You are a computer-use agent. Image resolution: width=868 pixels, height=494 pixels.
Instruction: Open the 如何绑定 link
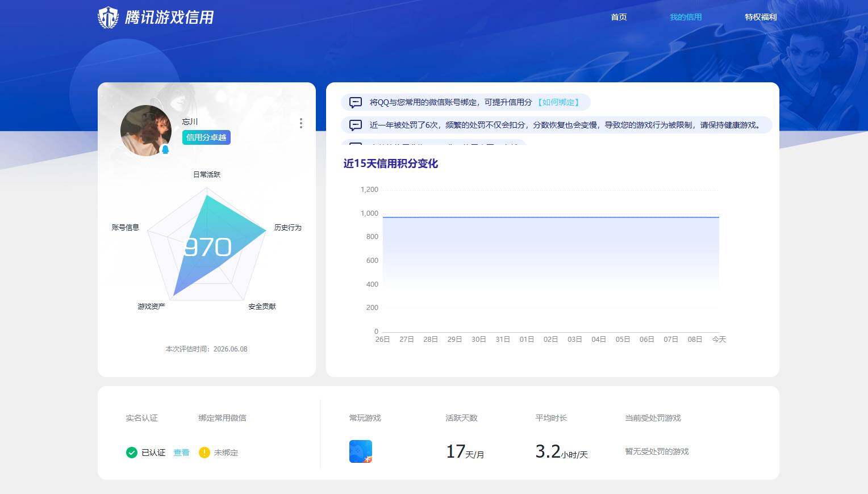coord(558,102)
